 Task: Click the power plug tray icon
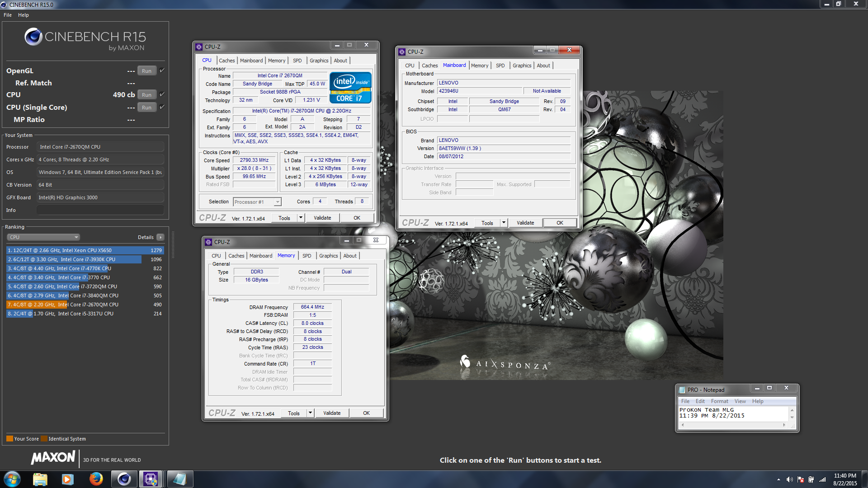[x=811, y=479]
